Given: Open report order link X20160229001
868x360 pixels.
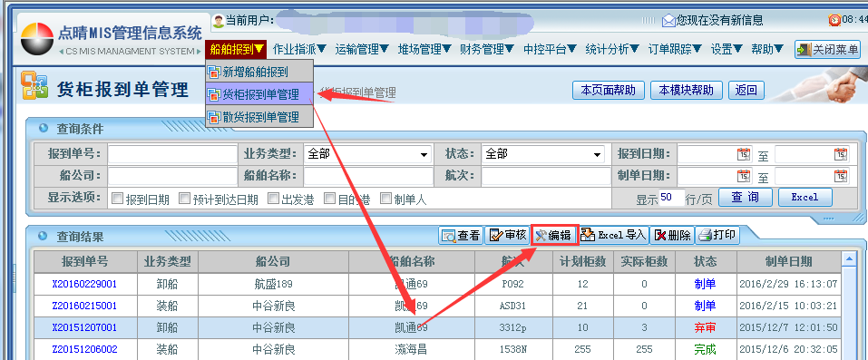Looking at the screenshot, I should (84, 284).
